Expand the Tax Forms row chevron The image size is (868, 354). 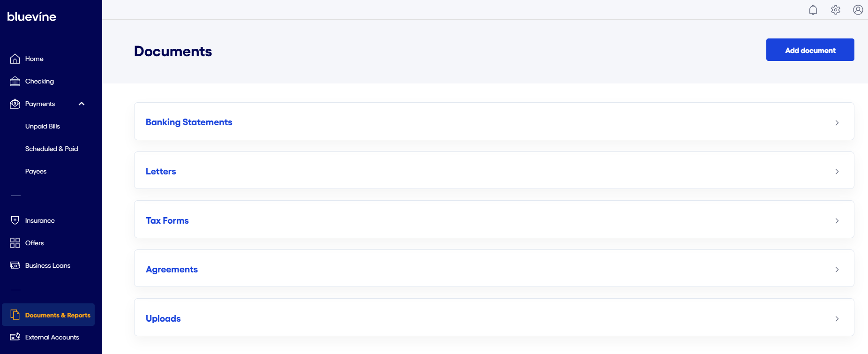pos(837,221)
